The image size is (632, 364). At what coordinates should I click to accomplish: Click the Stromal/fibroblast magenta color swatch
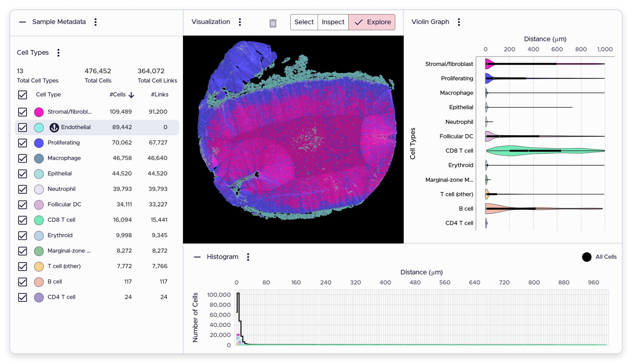pos(39,112)
